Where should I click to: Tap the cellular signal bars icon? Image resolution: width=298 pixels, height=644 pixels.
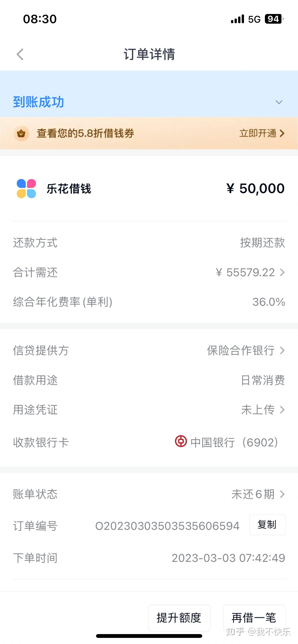tap(237, 19)
